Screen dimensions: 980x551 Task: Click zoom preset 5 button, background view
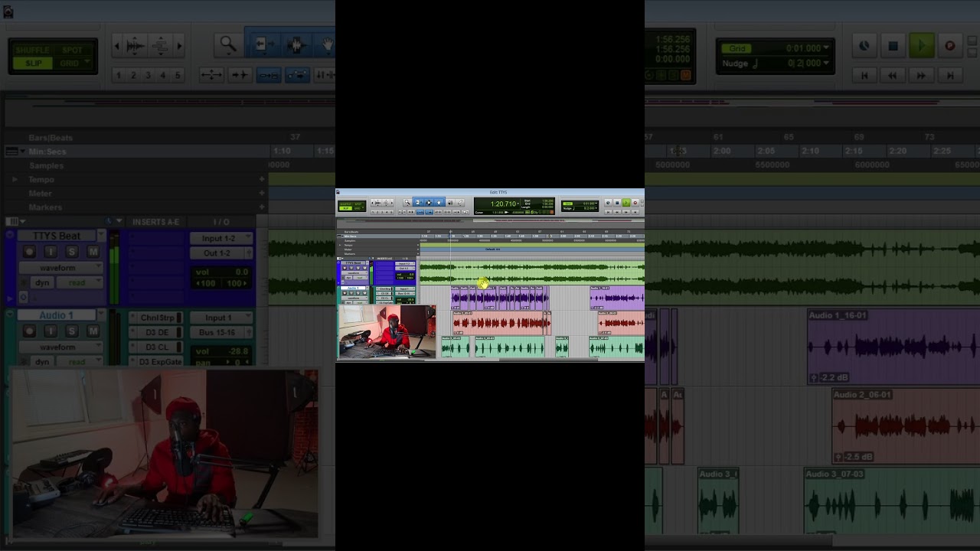(x=178, y=75)
